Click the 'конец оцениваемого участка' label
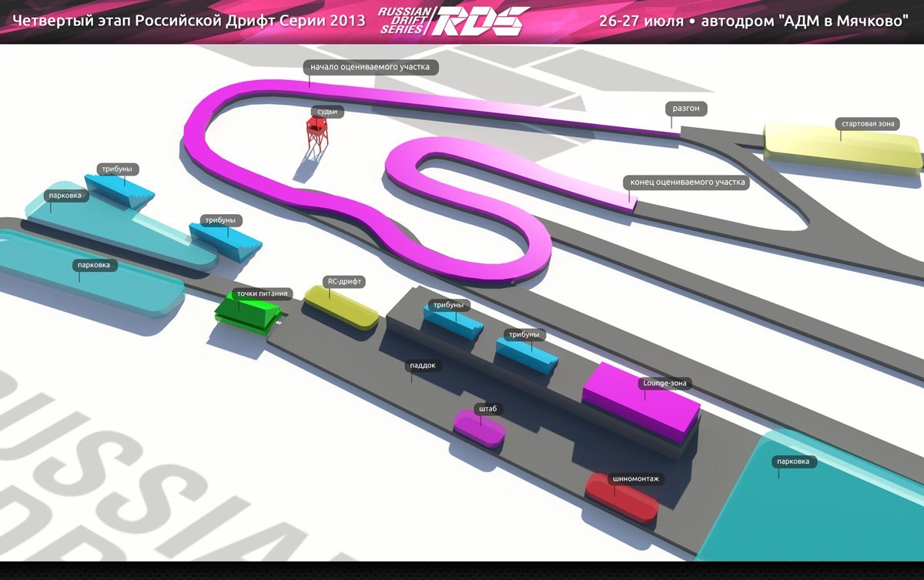The width and height of the screenshot is (924, 580). tap(687, 183)
